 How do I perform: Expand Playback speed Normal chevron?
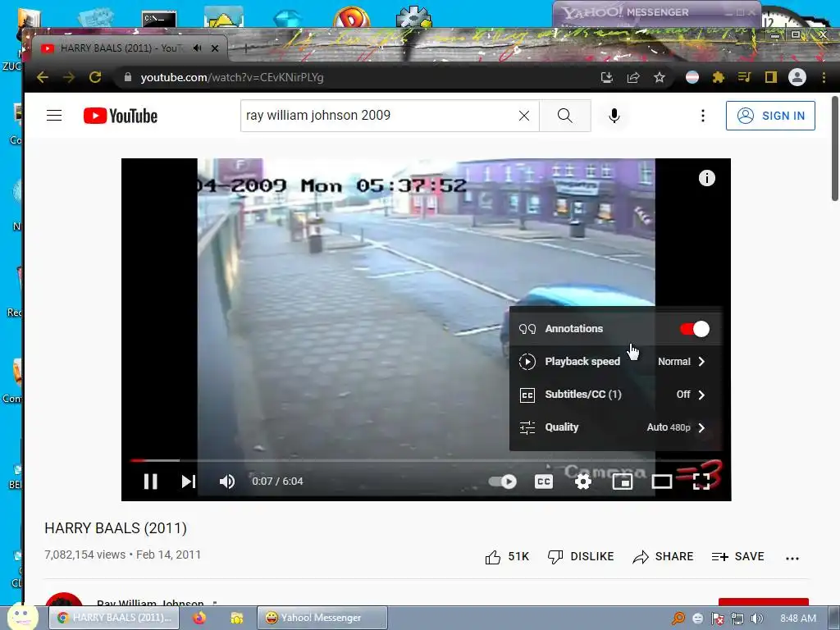[702, 362]
